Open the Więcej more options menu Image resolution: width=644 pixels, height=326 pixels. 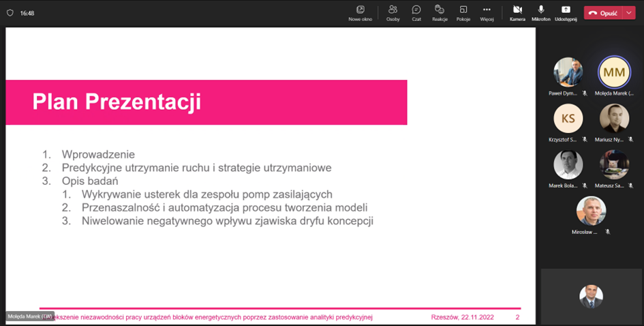click(x=487, y=10)
